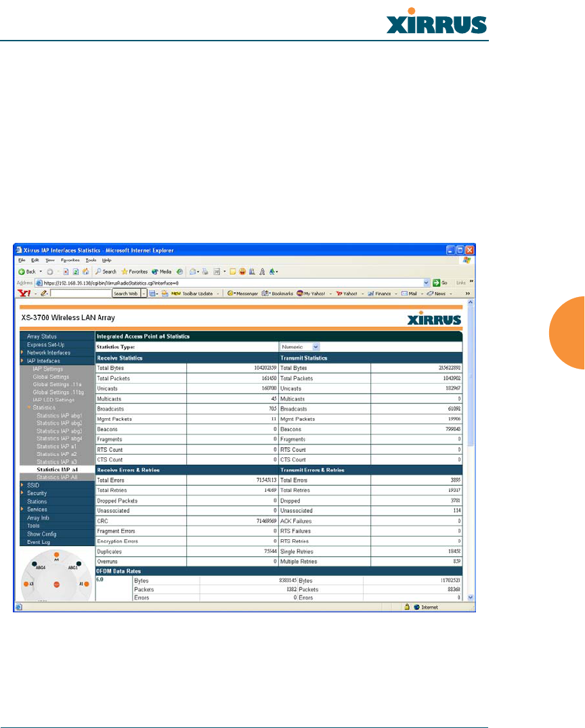
Task: Click the center orange dot of array diagram
Action: coord(56,585)
